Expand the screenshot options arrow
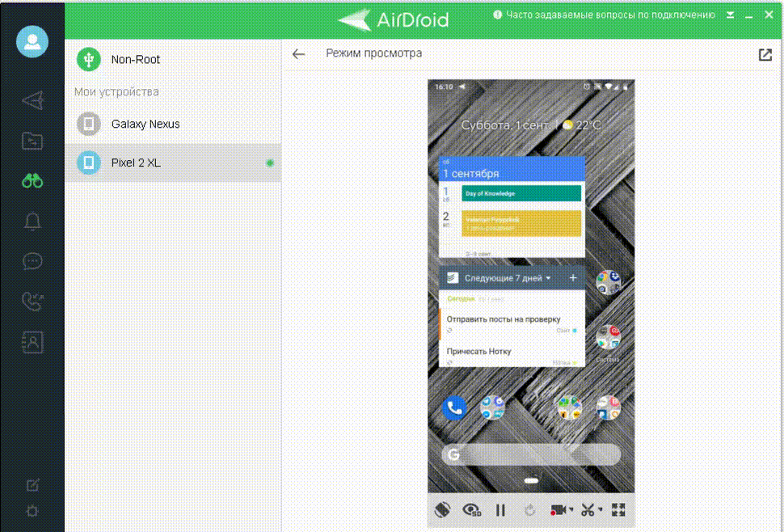Screen dimensions: 784x532 (600, 509)
